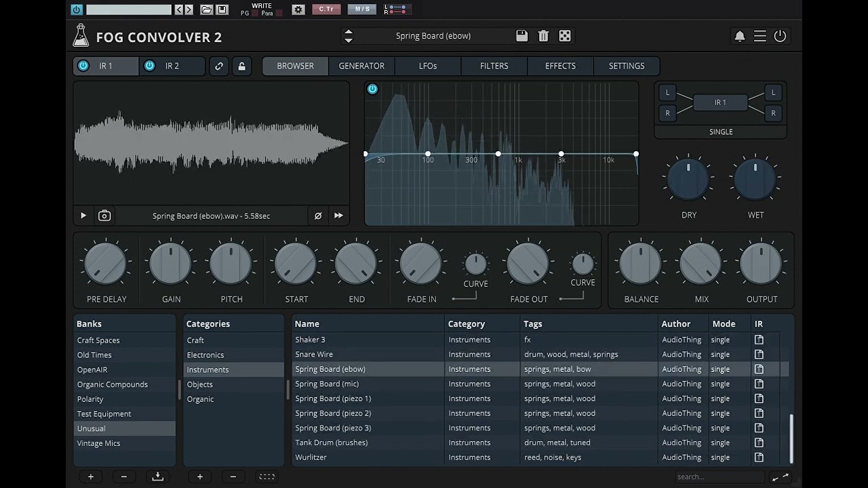This screenshot has width=868, height=488.
Task: Select the Electronics category
Action: [234, 355]
